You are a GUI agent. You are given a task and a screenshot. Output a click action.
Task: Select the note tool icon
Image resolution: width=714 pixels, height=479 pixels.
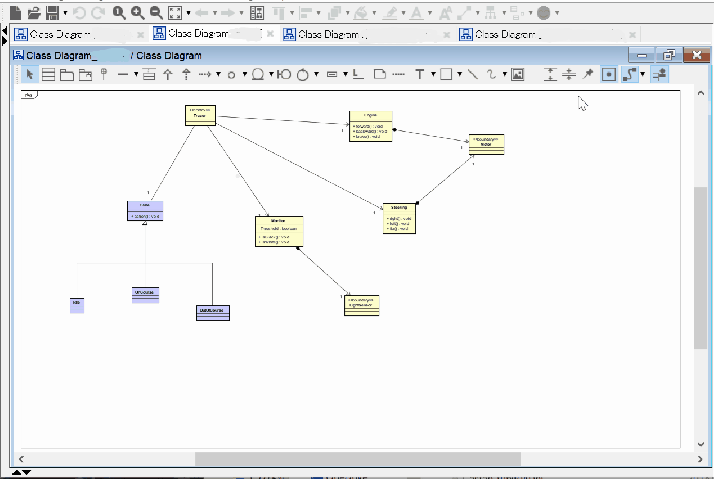click(x=379, y=74)
